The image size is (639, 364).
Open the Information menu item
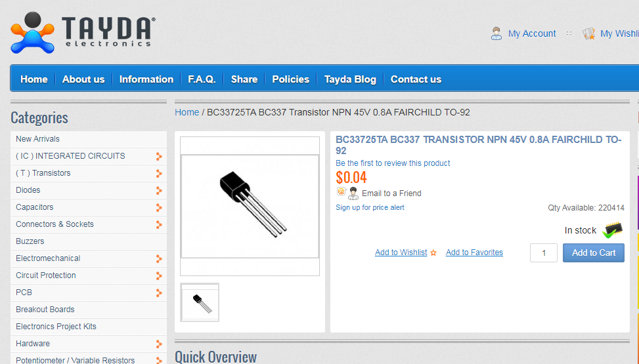coord(146,79)
